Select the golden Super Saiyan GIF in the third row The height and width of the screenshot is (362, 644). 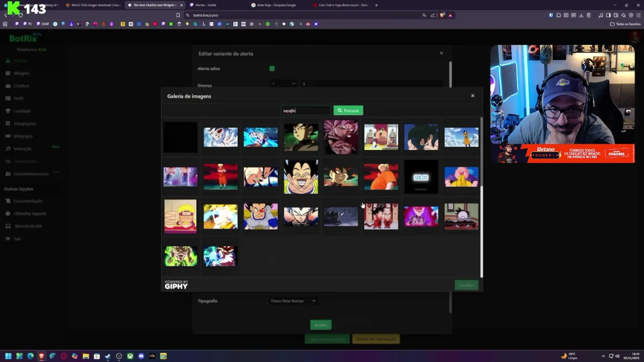tap(220, 216)
